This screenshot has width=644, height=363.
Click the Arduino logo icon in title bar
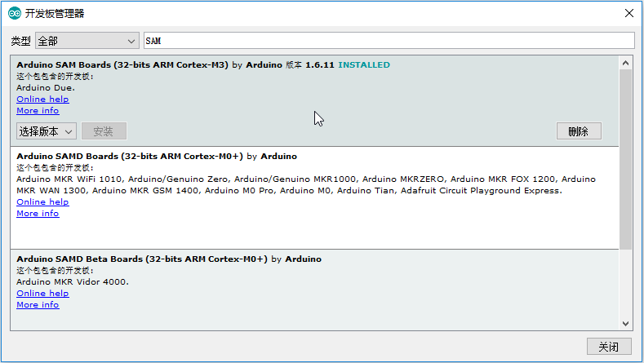[x=15, y=13]
